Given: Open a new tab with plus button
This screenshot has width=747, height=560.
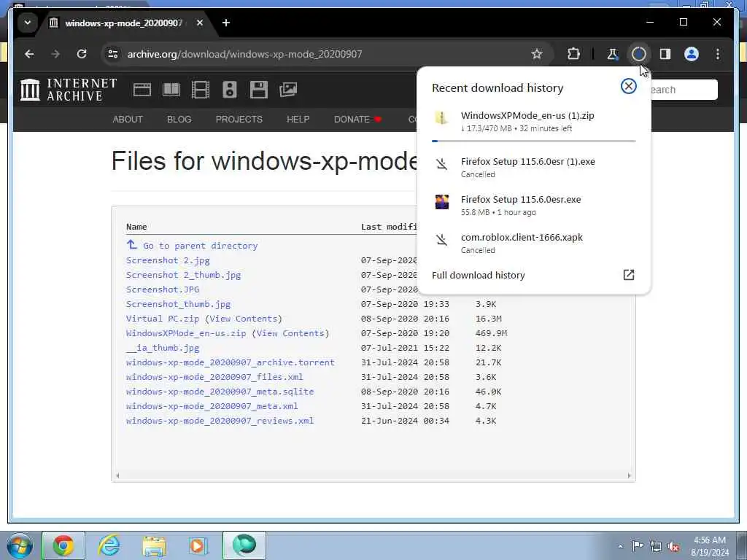Looking at the screenshot, I should [x=226, y=23].
